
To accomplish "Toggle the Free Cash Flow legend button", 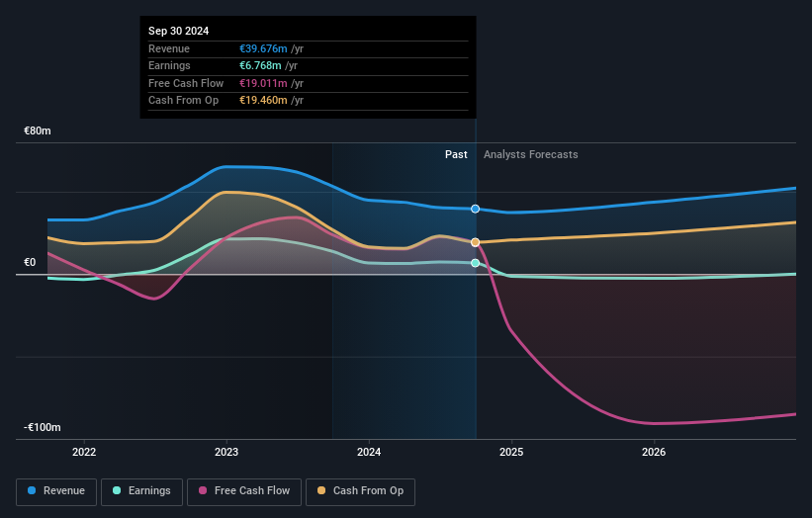I will point(244,491).
